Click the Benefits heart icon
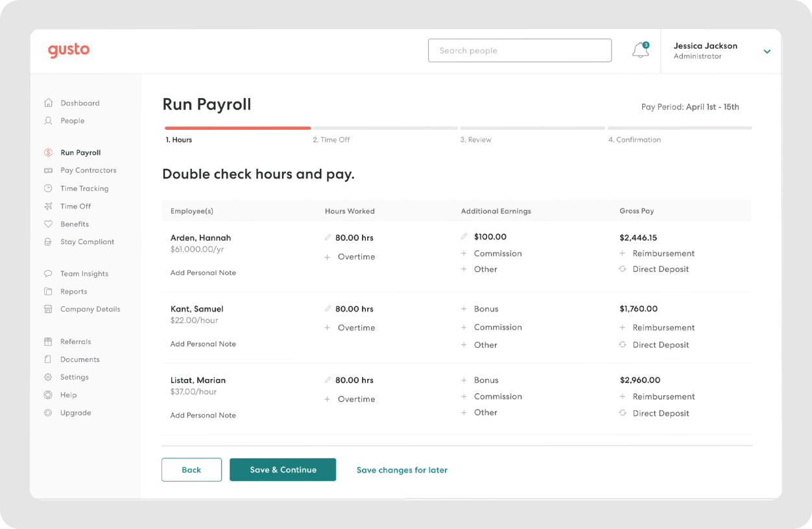 coord(47,224)
